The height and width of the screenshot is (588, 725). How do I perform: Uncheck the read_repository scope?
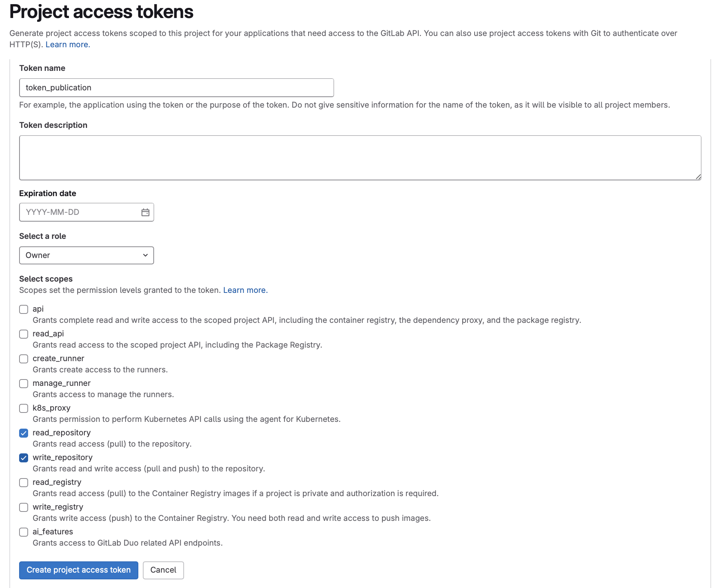tap(24, 433)
